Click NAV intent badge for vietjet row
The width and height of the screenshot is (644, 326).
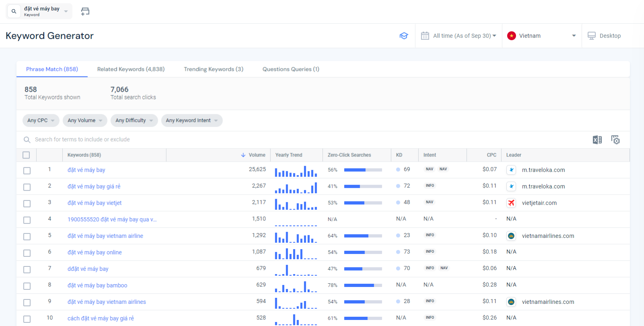(x=429, y=202)
